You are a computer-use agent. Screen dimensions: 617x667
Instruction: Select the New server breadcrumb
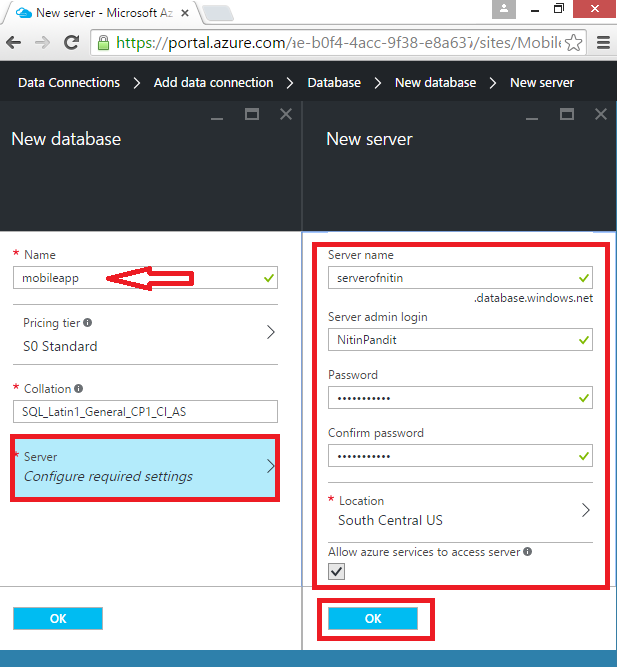click(542, 83)
